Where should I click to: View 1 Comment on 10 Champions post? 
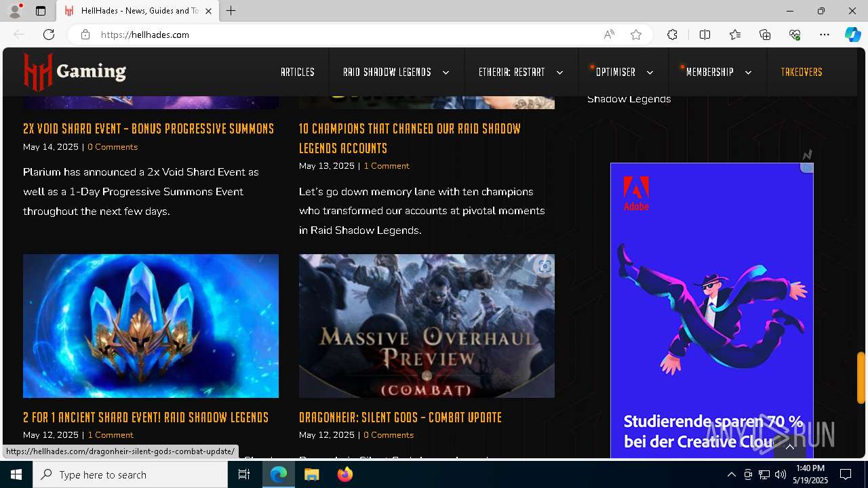(x=387, y=166)
